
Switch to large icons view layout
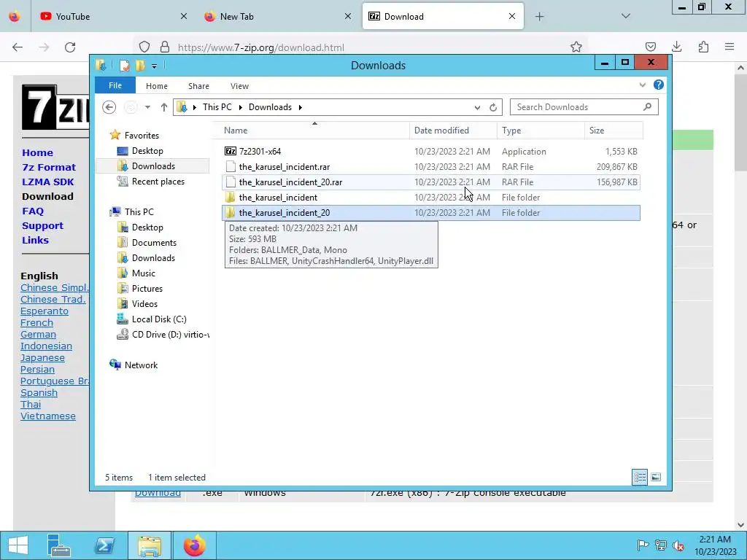click(656, 477)
